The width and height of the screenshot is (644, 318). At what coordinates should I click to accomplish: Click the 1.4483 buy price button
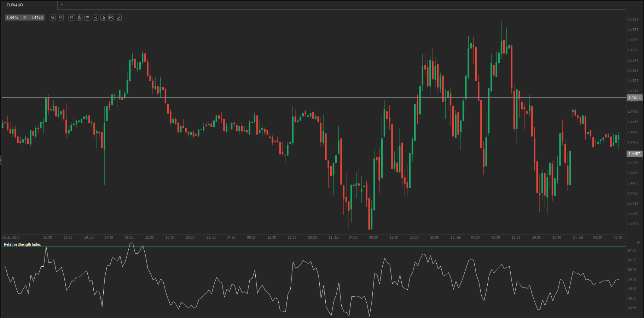click(x=37, y=17)
